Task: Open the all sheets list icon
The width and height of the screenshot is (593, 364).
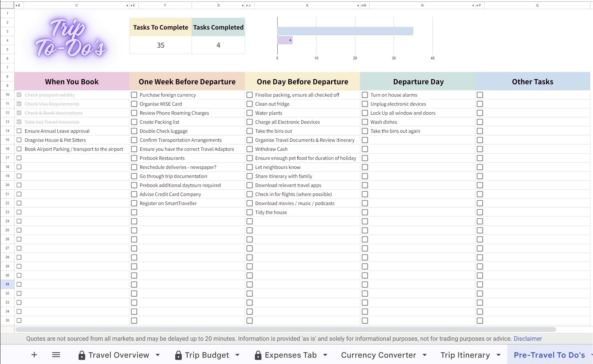Action: click(56, 355)
